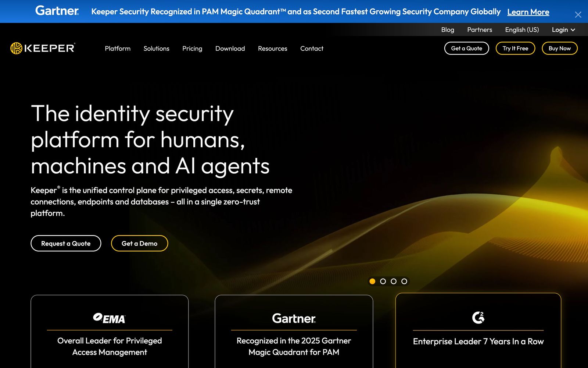The width and height of the screenshot is (588, 368).
Task: Open the Resources menu
Action: (273, 49)
